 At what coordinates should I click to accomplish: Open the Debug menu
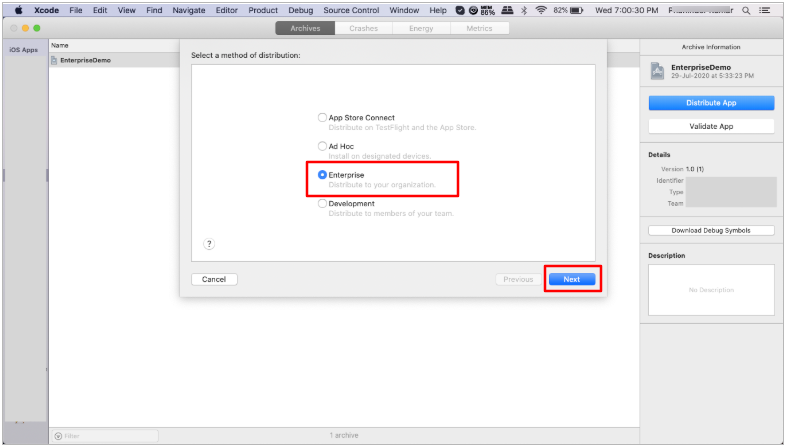pyautogui.click(x=300, y=10)
